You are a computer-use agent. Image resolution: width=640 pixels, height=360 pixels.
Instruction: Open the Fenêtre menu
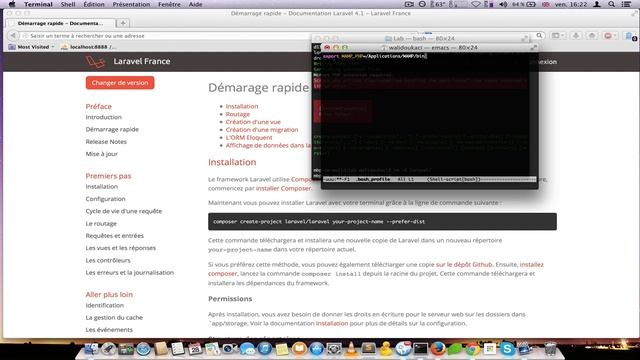169,4
